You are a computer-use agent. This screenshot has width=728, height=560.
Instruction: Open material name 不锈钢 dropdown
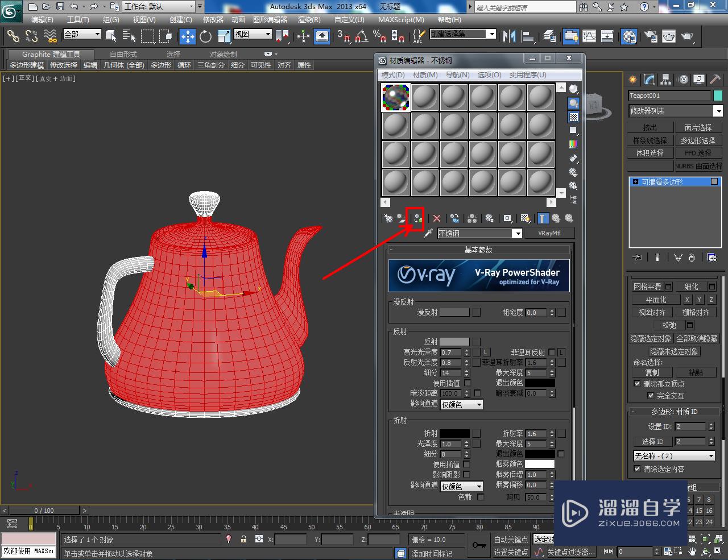pos(517,234)
